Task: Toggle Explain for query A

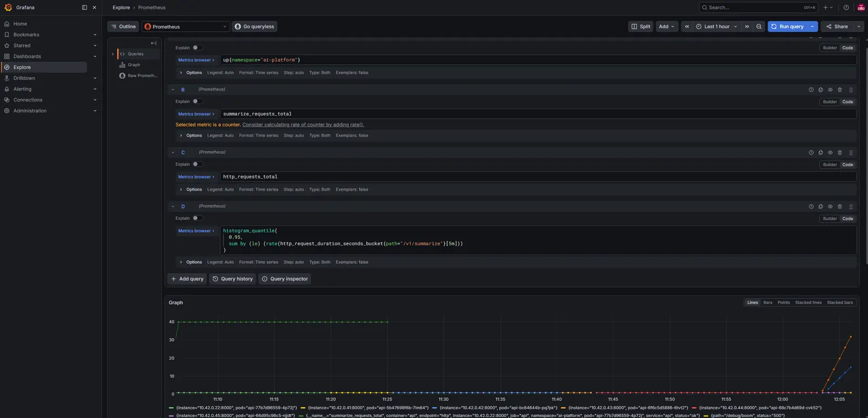Action: tap(198, 48)
